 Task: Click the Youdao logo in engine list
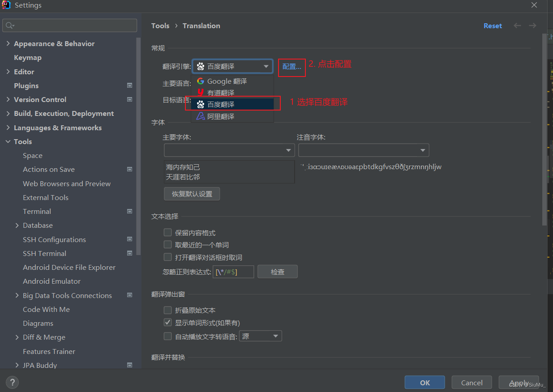click(201, 93)
